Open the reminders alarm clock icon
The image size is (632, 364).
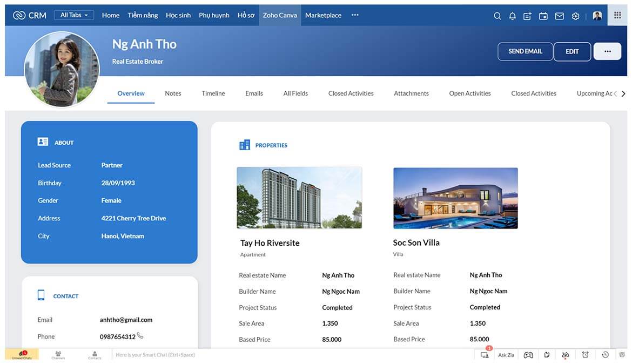(585, 355)
